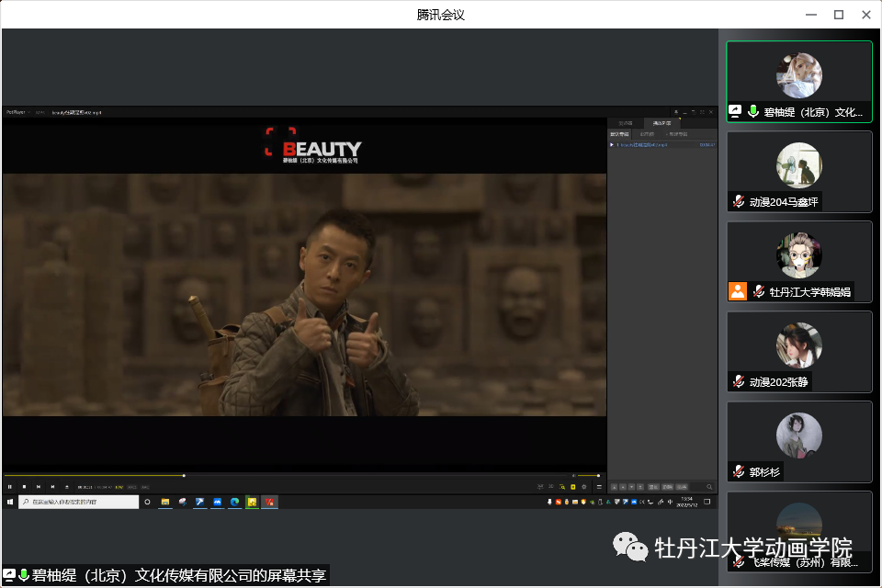882x588 pixels.
Task: Click the muted mic icon for 郭杉杉
Action: point(739,471)
